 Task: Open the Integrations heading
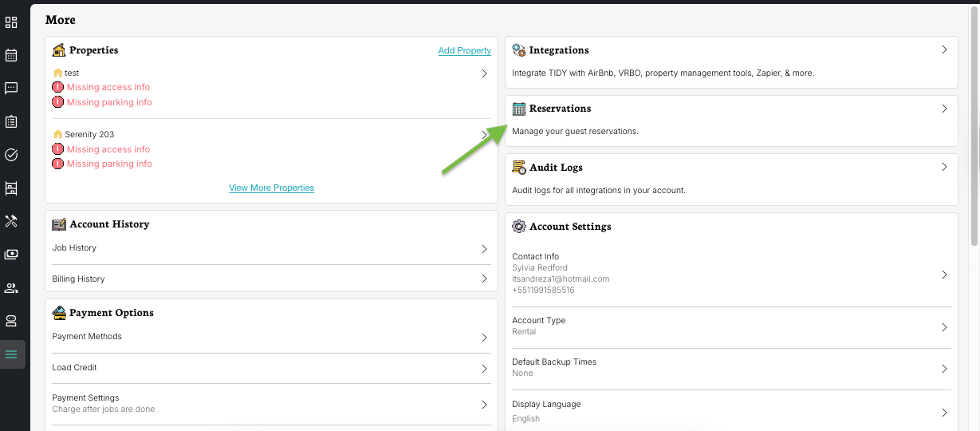559,50
